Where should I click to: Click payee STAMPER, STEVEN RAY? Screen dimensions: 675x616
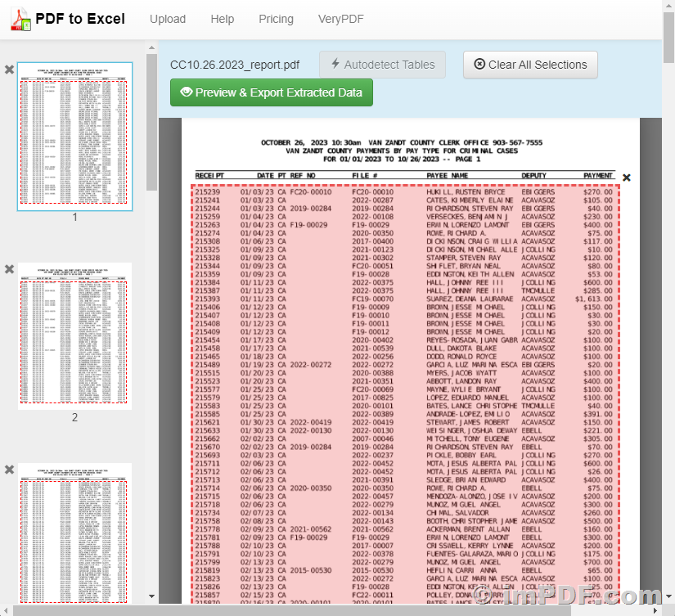pyautogui.click(x=464, y=258)
